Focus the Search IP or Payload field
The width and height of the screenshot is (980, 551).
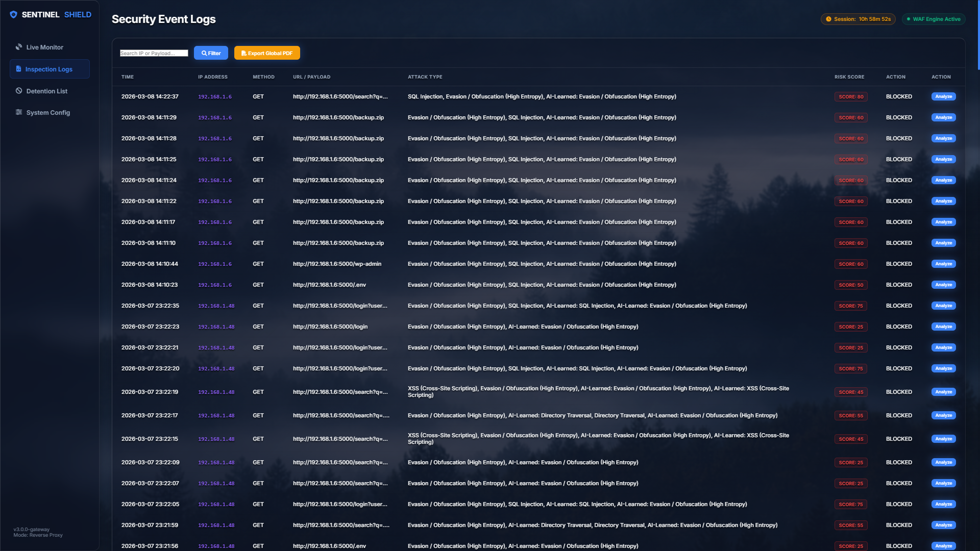click(x=154, y=53)
